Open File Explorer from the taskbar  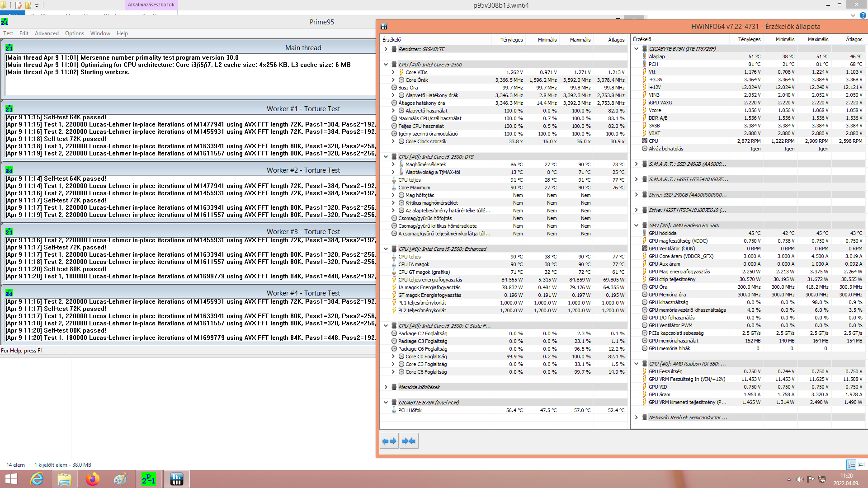pyautogui.click(x=65, y=479)
